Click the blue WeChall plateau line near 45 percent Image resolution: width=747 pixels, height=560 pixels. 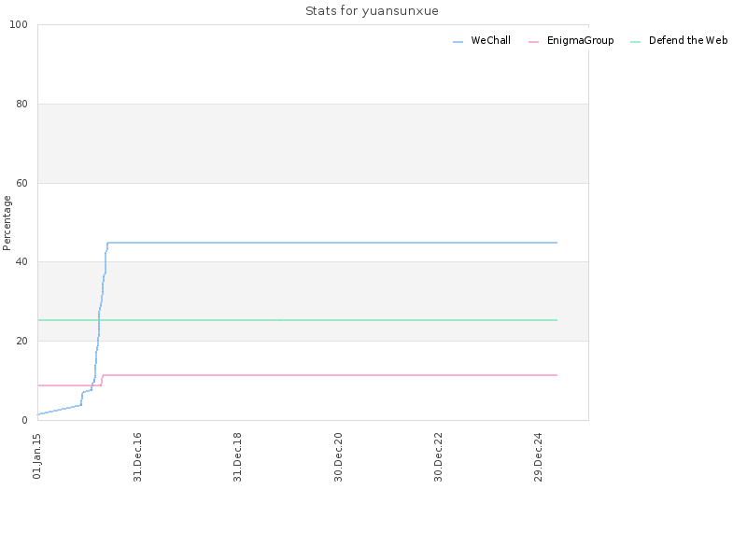coord(332,243)
